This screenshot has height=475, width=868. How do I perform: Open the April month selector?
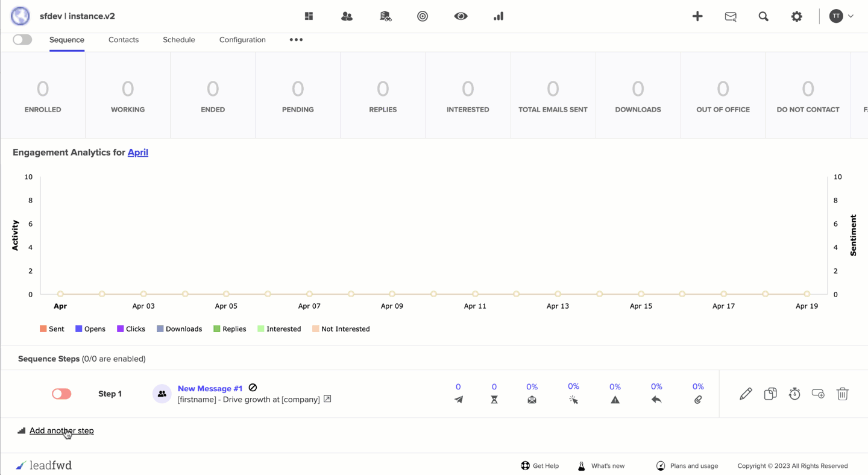[x=137, y=153]
